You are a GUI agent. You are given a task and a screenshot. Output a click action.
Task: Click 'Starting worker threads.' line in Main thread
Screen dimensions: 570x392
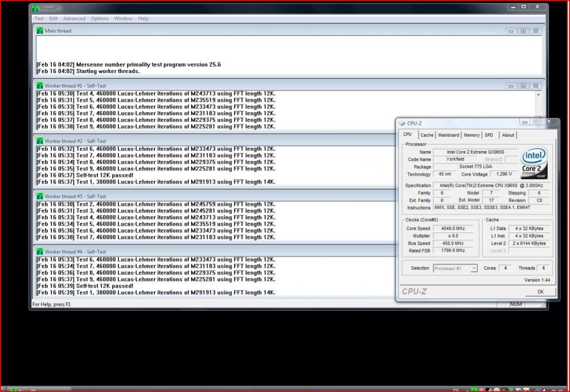[88, 71]
